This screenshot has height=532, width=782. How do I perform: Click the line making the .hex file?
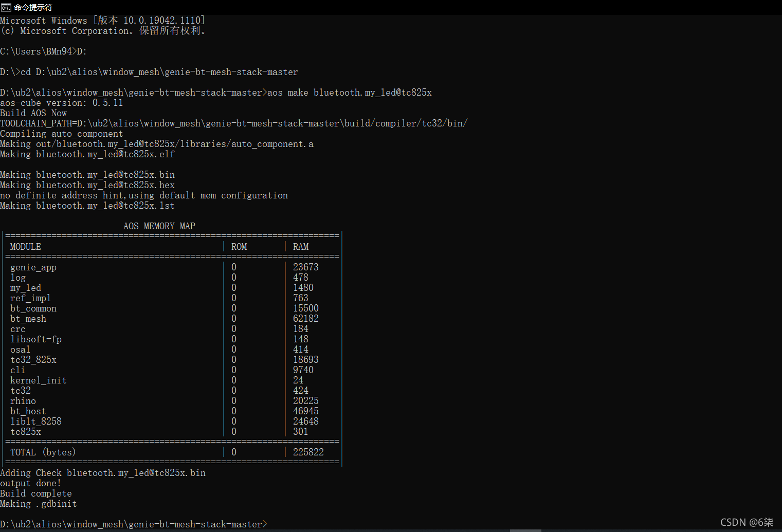(x=87, y=185)
